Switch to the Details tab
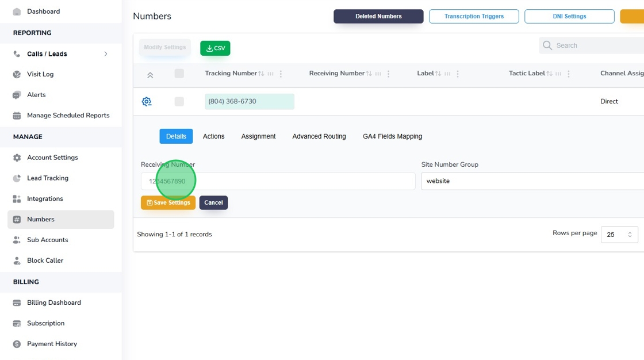 click(176, 136)
